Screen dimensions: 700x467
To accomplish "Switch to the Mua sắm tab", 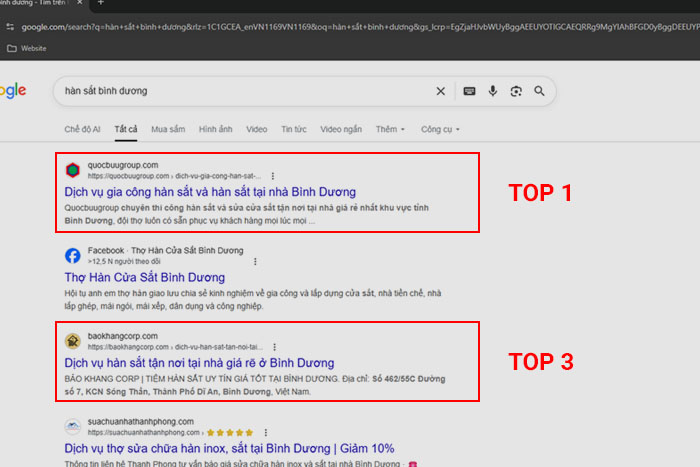I will click(168, 129).
